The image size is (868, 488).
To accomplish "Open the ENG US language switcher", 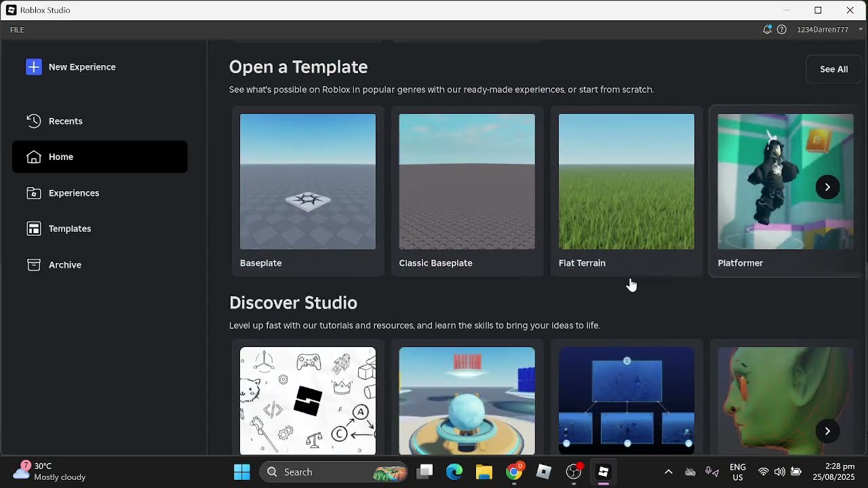I will [737, 472].
